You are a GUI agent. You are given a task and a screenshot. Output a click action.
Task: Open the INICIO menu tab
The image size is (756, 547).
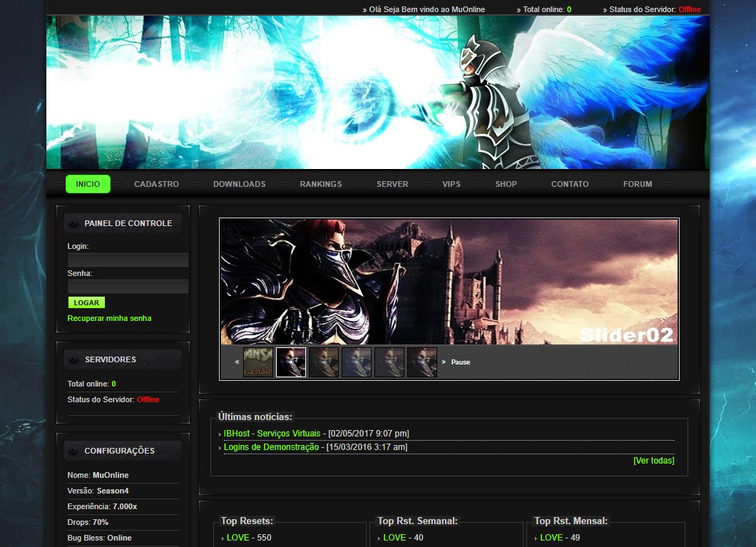click(88, 184)
